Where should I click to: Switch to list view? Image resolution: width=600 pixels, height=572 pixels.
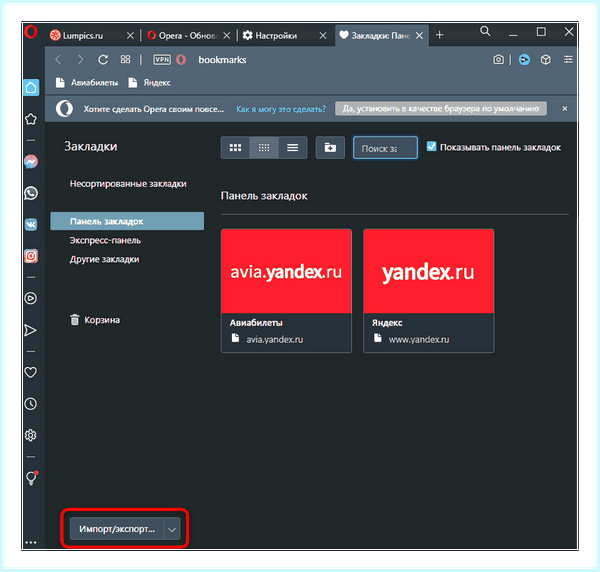coord(293,148)
